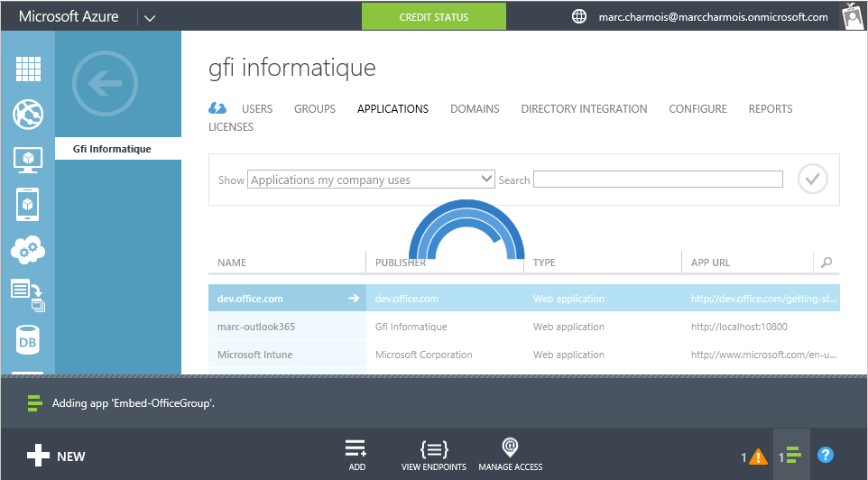Open the user account avatar icon

[852, 16]
